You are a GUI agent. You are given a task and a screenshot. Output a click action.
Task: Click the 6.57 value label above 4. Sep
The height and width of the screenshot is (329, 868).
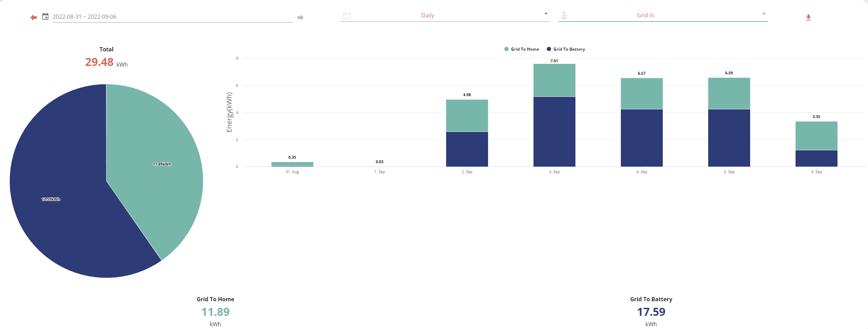(x=642, y=73)
